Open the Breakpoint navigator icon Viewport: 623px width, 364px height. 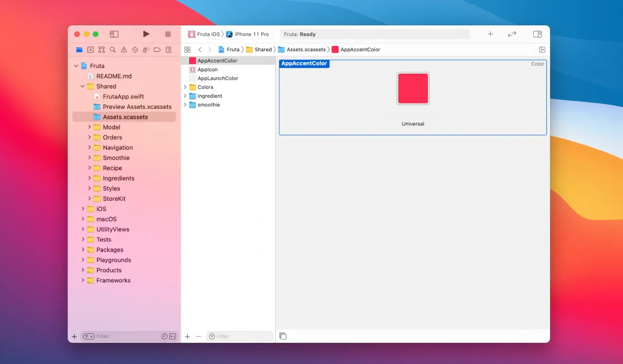pyautogui.click(x=157, y=50)
